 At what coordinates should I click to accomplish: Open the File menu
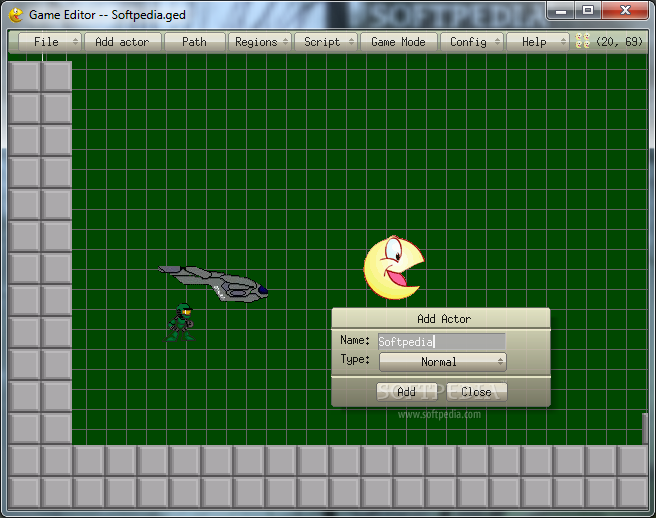(x=50, y=42)
